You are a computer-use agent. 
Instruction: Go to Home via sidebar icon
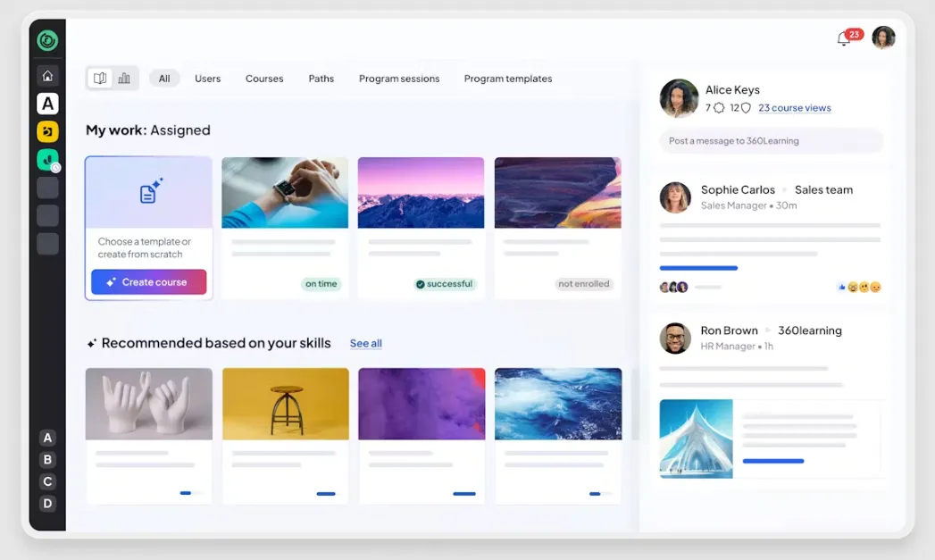[x=47, y=75]
